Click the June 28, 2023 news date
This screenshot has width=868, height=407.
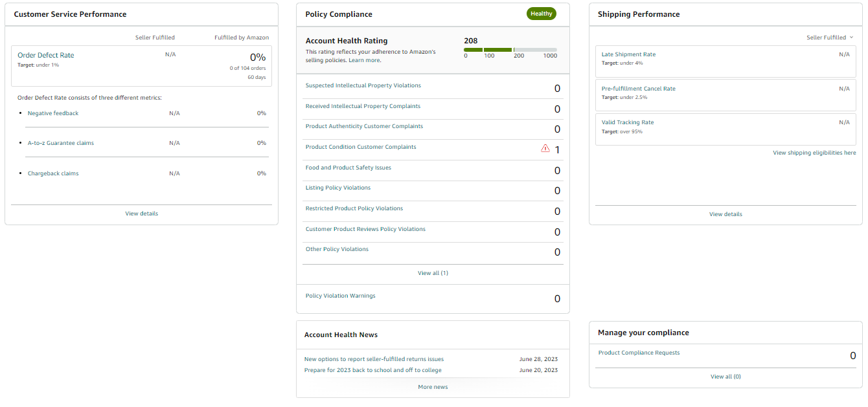pos(538,359)
